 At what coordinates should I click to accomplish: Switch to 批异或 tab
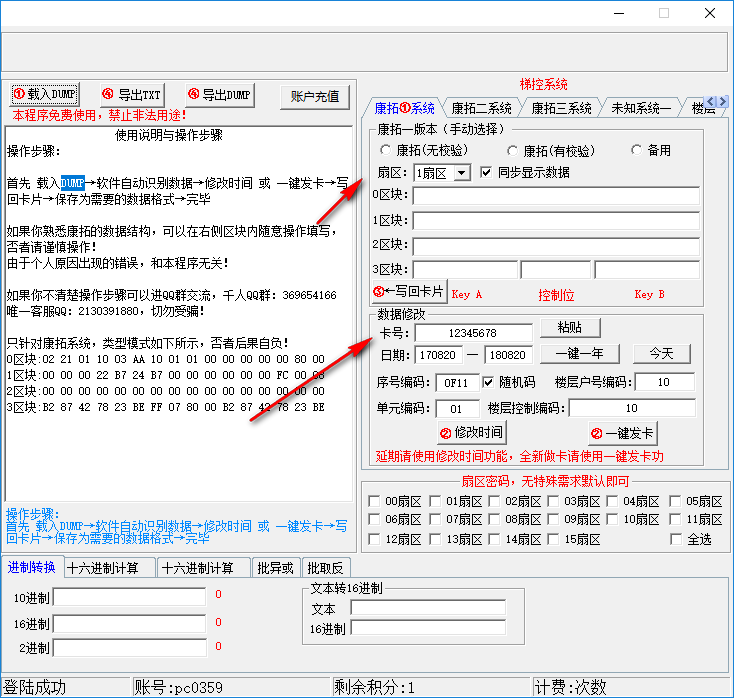point(275,568)
